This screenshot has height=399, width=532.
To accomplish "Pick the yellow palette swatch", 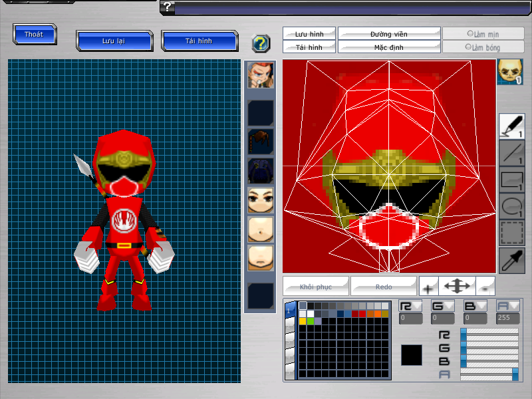I will tap(303, 321).
